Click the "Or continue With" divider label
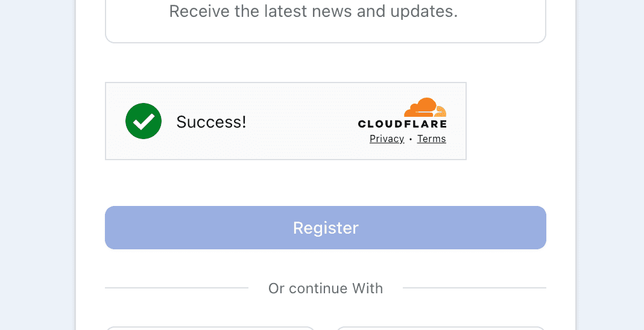Screen dimensions: 644x330 pos(326,288)
